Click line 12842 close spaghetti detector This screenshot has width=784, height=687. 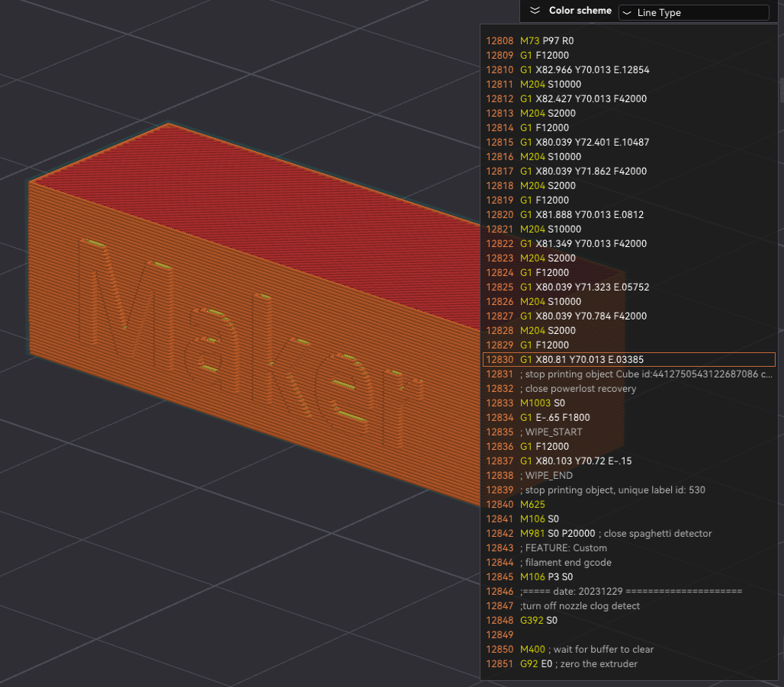615,534
